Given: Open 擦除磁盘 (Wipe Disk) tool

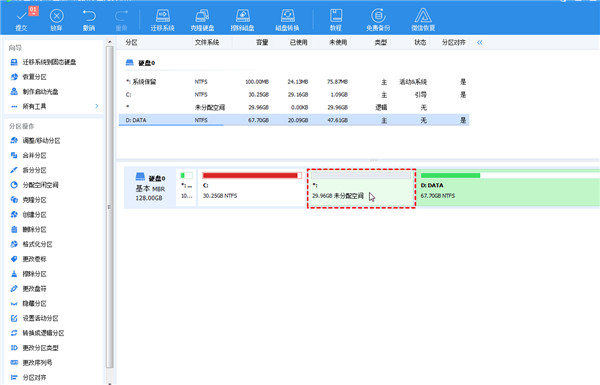Looking at the screenshot, I should [x=243, y=20].
